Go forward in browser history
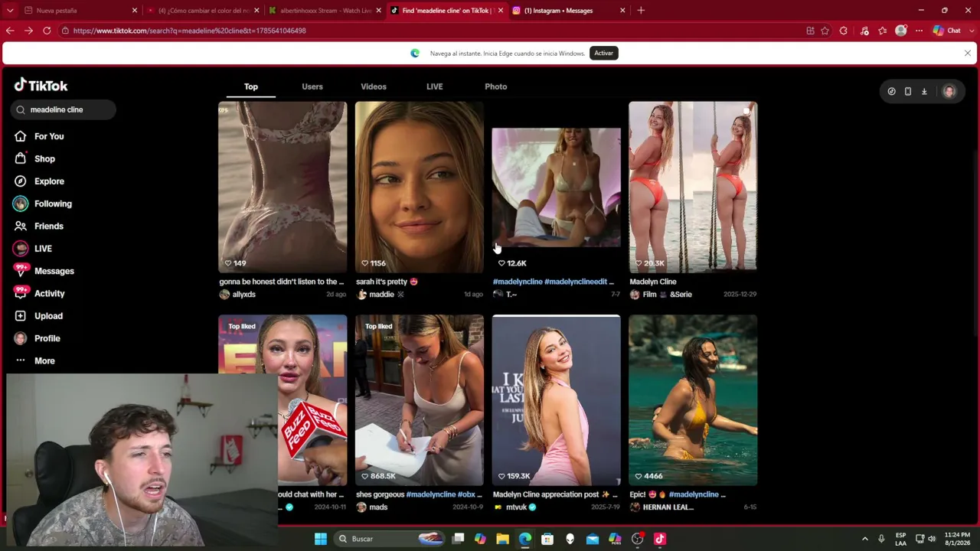The height and width of the screenshot is (551, 980). coord(28,31)
